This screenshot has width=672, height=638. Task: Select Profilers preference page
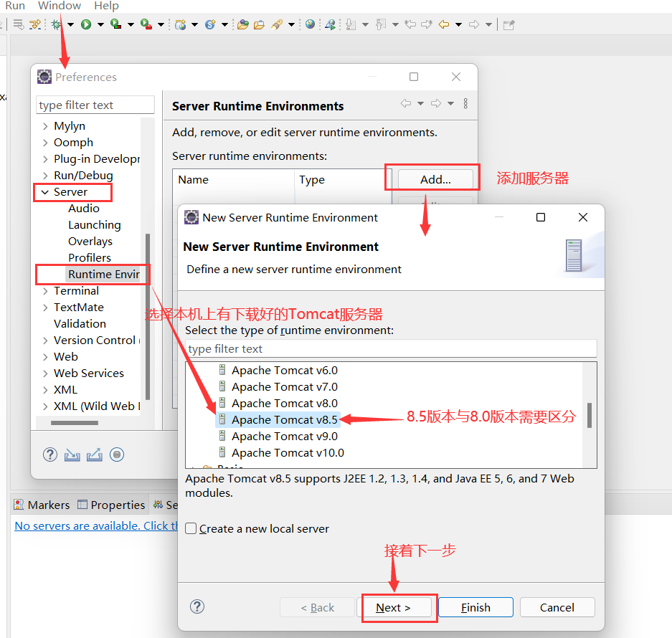tap(90, 258)
